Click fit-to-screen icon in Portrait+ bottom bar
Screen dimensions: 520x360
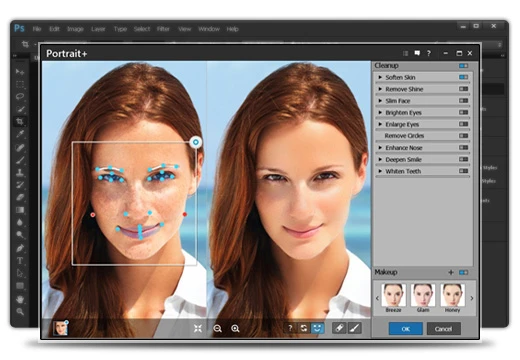pos(198,329)
